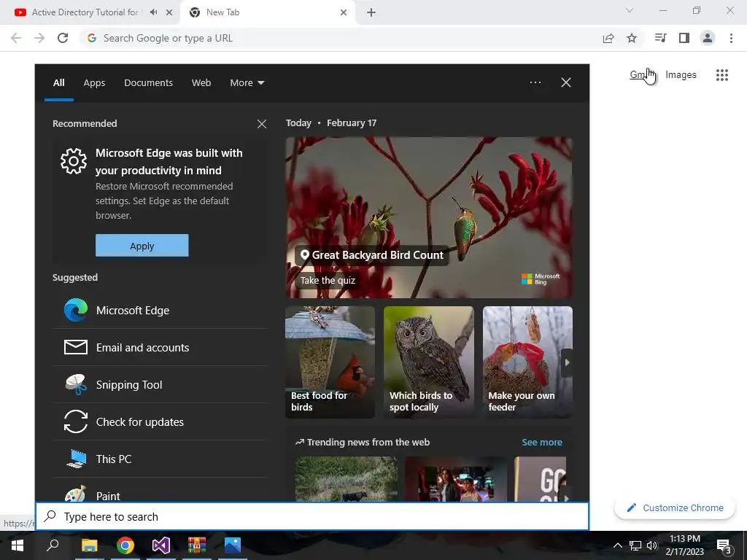Image resolution: width=747 pixels, height=560 pixels.
Task: Click the Apply button
Action: 142,245
